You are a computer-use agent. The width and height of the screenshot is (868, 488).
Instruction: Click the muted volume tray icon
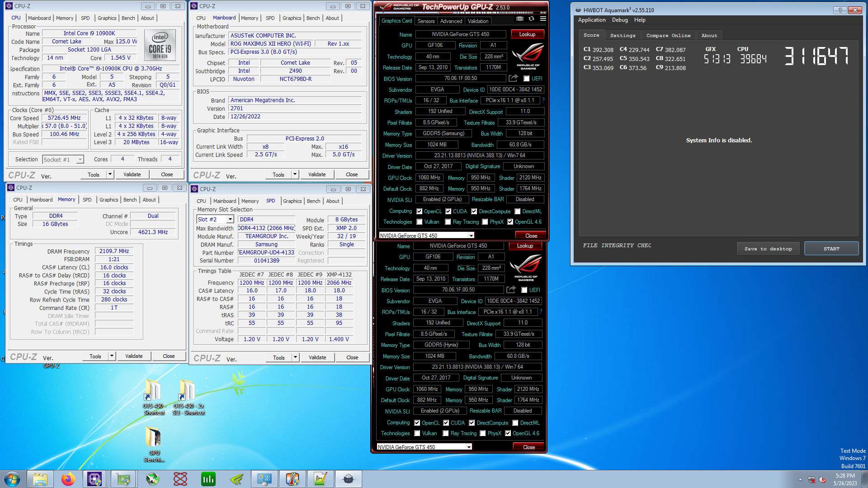822,479
